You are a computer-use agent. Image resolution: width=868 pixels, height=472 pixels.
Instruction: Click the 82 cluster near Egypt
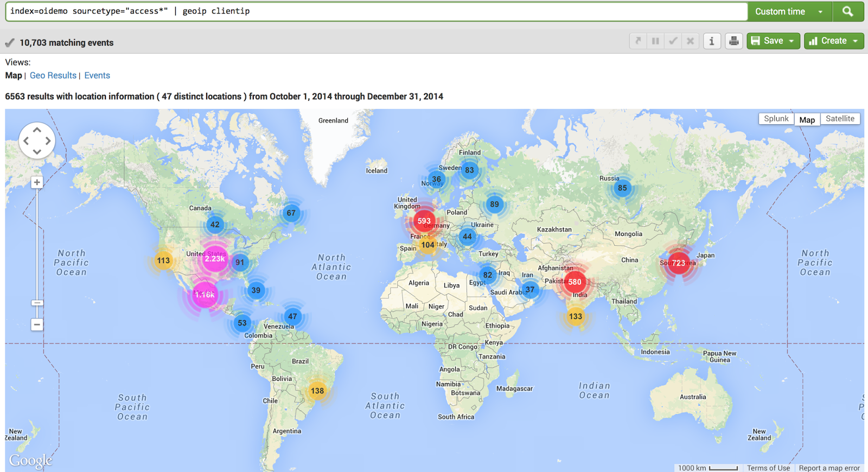[x=488, y=275]
